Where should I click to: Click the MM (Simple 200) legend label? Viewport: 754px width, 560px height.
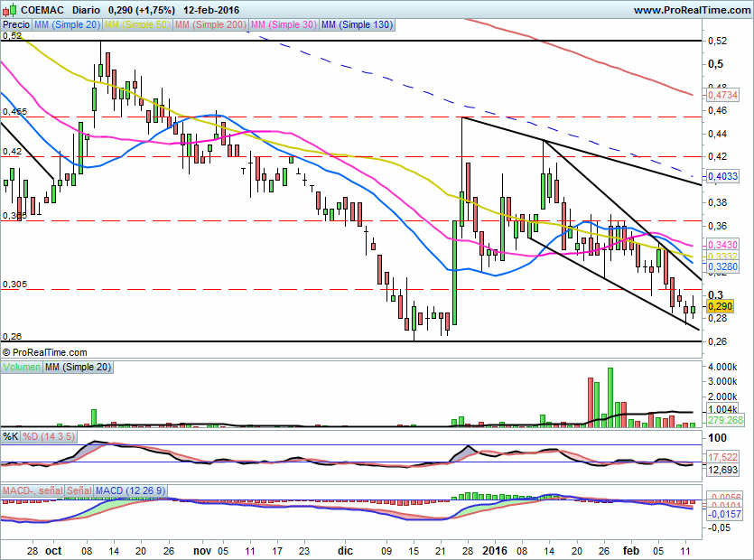pos(210,24)
